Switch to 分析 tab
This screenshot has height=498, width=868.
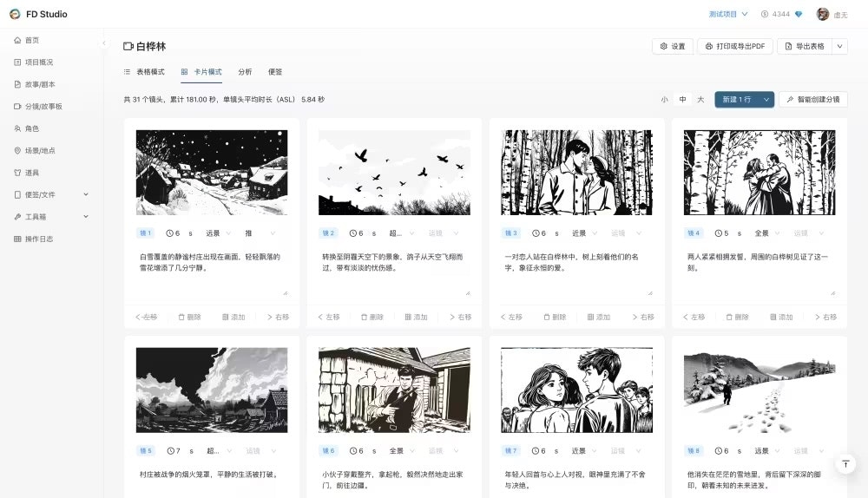(245, 72)
